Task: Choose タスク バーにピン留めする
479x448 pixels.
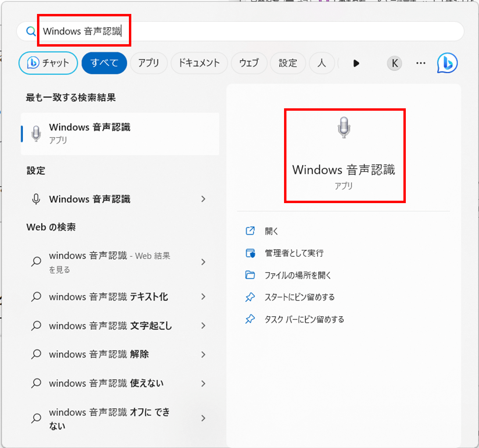Action: coord(304,319)
